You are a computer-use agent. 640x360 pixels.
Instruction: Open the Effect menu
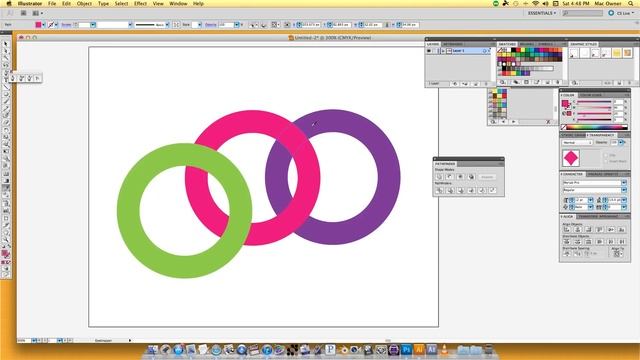click(x=140, y=4)
